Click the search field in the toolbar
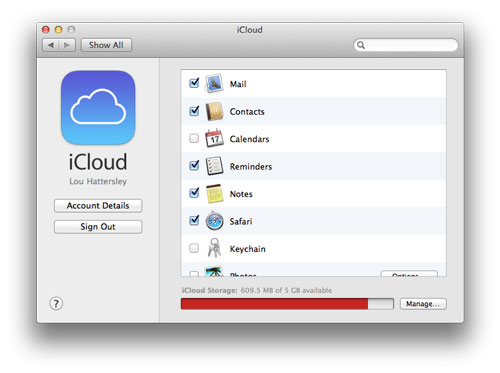Screen dimensions: 500x373 pos(406,45)
